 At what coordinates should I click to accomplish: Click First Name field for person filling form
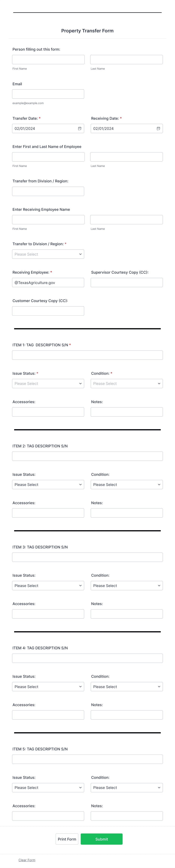pyautogui.click(x=48, y=59)
